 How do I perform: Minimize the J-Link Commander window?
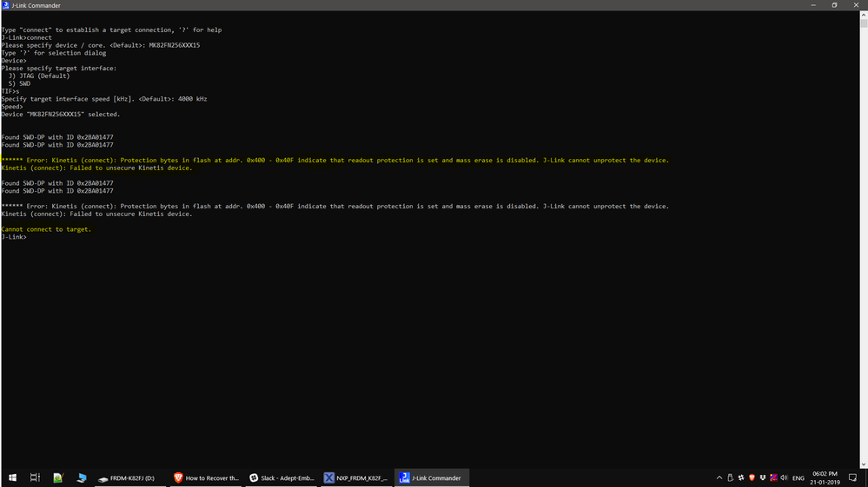(813, 5)
